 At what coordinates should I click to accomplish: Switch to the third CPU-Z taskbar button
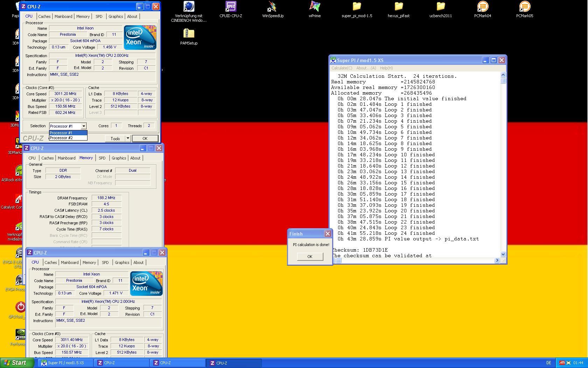pyautogui.click(x=234, y=363)
